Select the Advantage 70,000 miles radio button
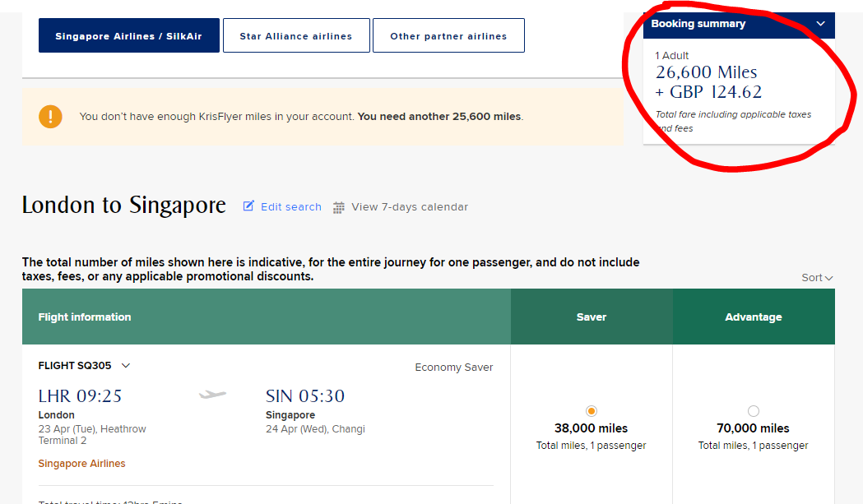863x504 pixels. [x=753, y=411]
